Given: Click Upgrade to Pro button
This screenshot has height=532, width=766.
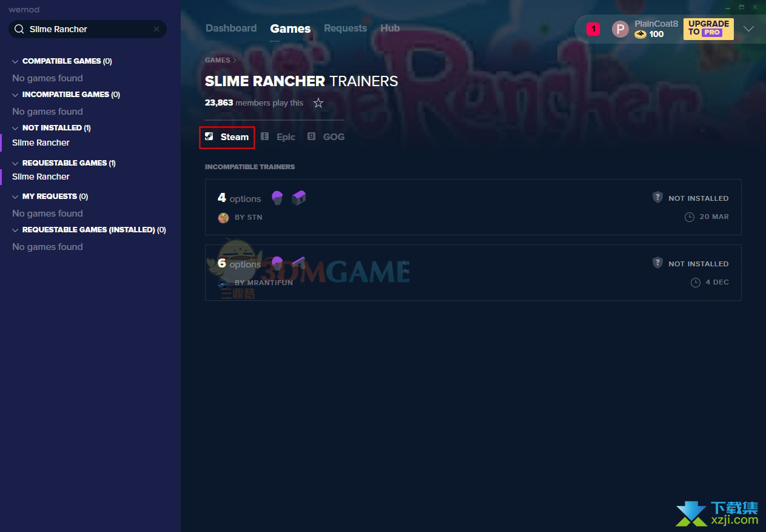Looking at the screenshot, I should click(x=708, y=29).
